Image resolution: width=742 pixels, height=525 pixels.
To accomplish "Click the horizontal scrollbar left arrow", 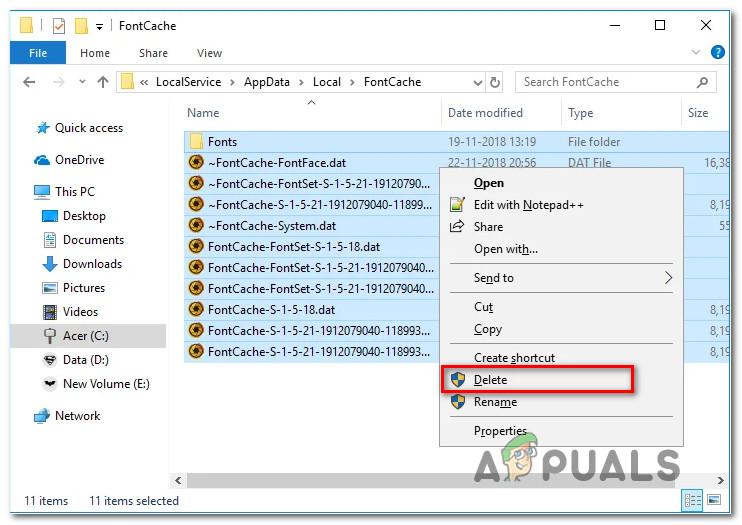I will pos(178,480).
